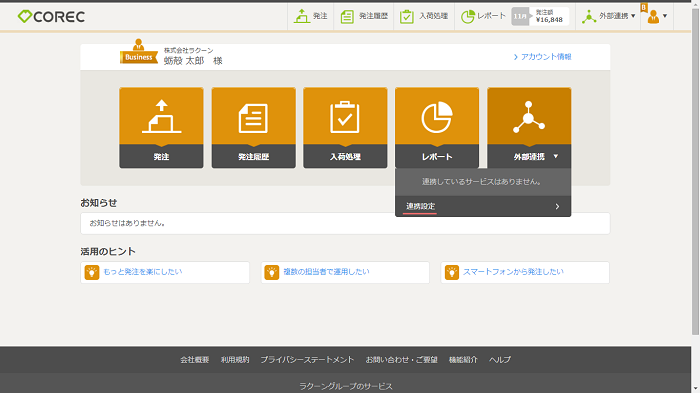Open hint 複数の担当者で運用したい
The height and width of the screenshot is (393, 700).
tap(326, 272)
